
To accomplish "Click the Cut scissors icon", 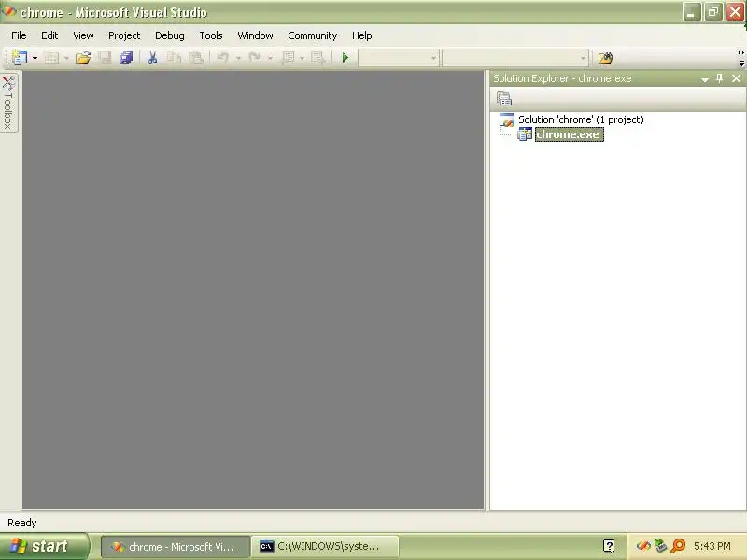I will click(x=152, y=58).
